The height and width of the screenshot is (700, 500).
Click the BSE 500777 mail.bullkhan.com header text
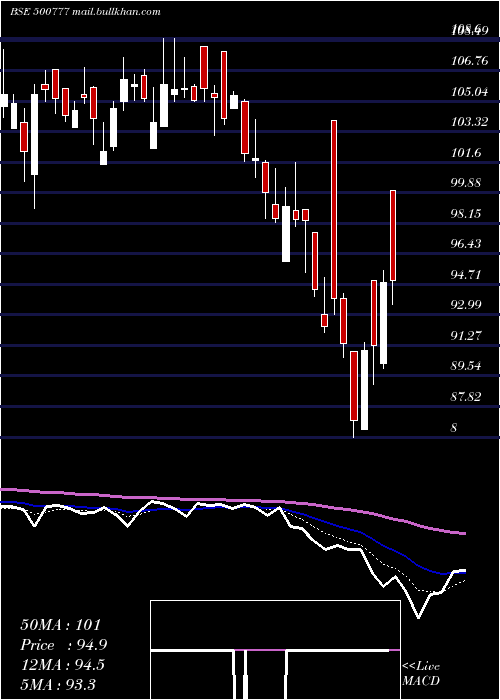point(85,12)
